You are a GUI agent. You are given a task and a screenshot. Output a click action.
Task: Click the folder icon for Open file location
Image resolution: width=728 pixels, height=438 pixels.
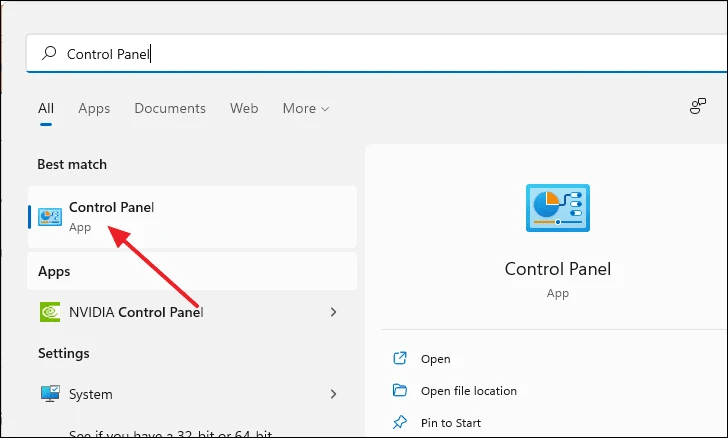click(x=400, y=390)
